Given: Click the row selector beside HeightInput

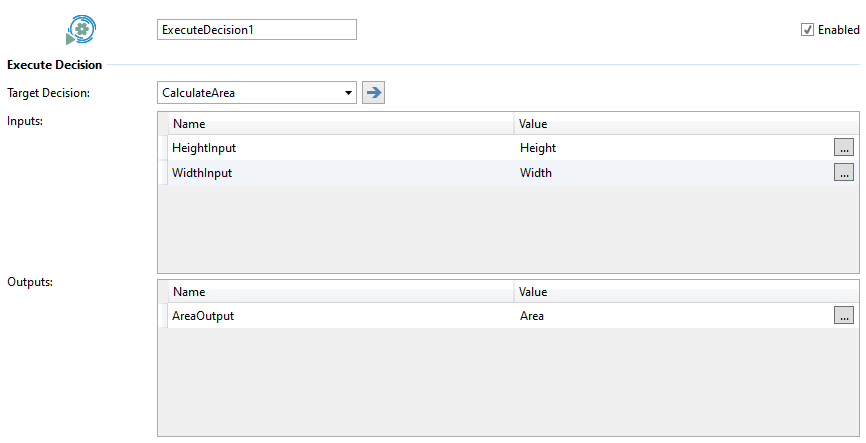Looking at the screenshot, I should 163,148.
